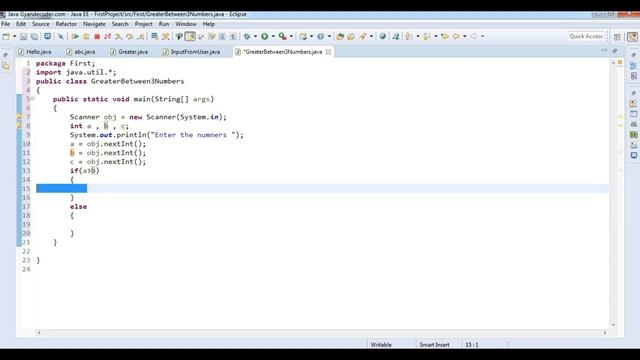Click the Last Edit Location icon
The height and width of the screenshot is (360, 640).
pos(445,36)
